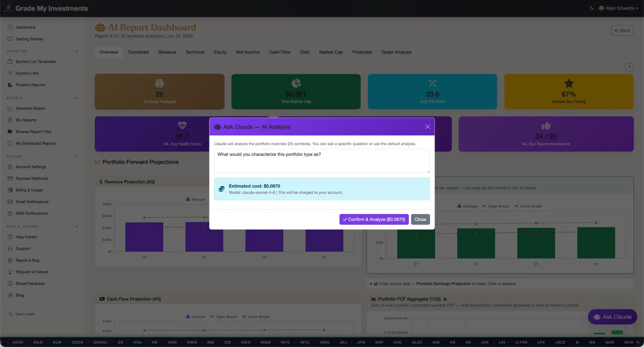Click the Help Center question icon
Viewport: 644px width, 347px height.
10,237
